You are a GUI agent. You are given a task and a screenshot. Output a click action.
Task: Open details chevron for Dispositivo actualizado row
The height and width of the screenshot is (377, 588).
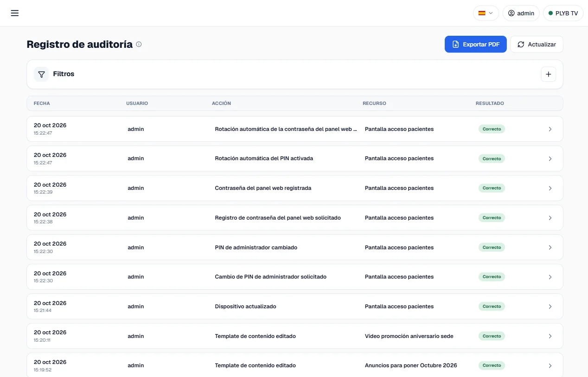click(550, 306)
